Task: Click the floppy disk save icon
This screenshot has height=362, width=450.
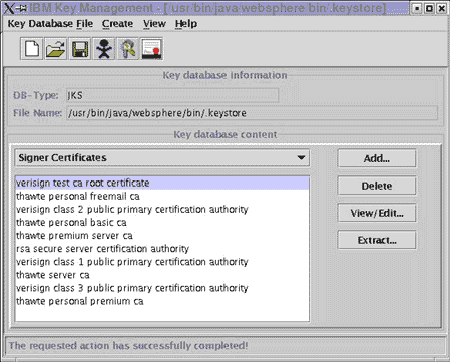Action: (x=80, y=49)
